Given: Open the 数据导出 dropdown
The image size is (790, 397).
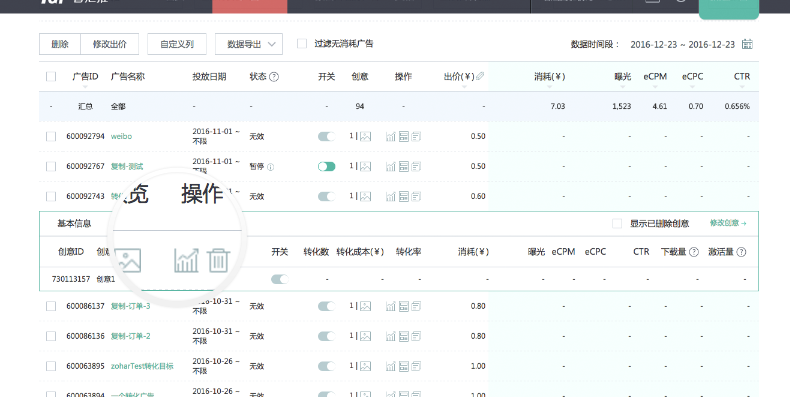Looking at the screenshot, I should pyautogui.click(x=249, y=44).
